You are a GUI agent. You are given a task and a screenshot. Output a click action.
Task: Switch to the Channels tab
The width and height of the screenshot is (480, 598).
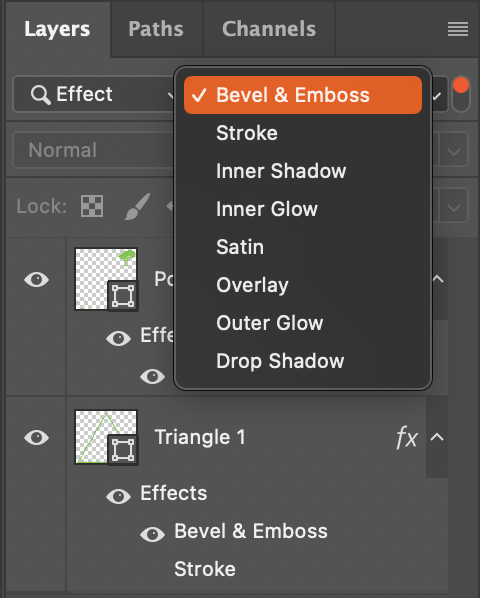(269, 29)
